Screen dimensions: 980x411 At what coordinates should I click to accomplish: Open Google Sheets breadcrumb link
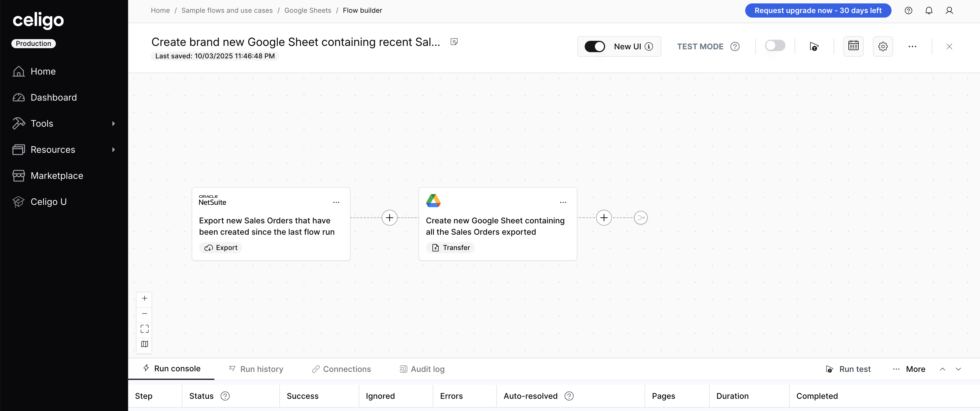coord(307,10)
